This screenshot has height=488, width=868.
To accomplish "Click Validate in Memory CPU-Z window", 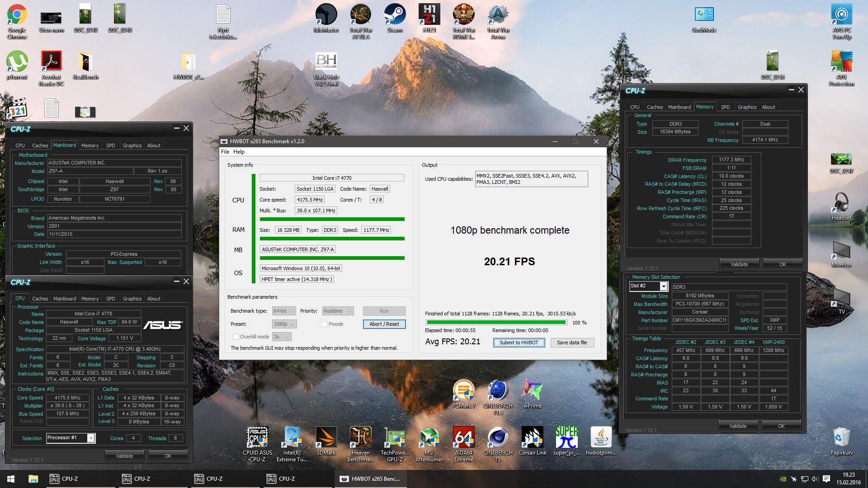I will [x=739, y=264].
